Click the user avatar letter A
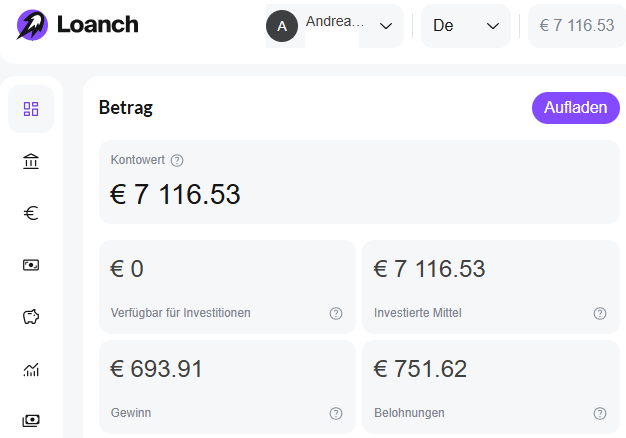Viewport: 626px width, 438px height. (x=282, y=26)
